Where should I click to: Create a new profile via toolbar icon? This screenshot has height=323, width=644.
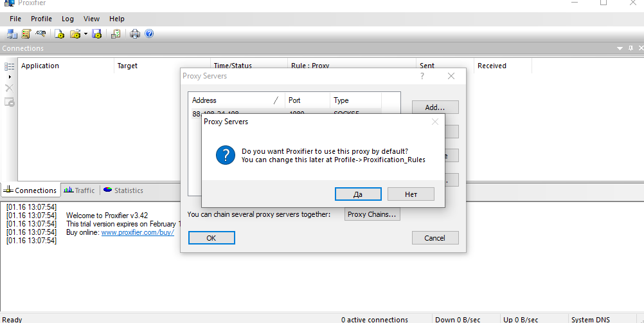click(x=60, y=33)
